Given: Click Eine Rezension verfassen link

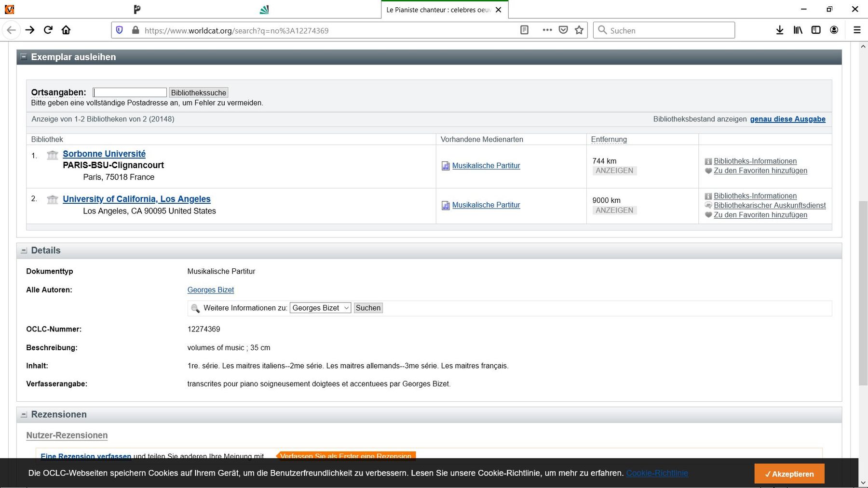Looking at the screenshot, I should [86, 456].
